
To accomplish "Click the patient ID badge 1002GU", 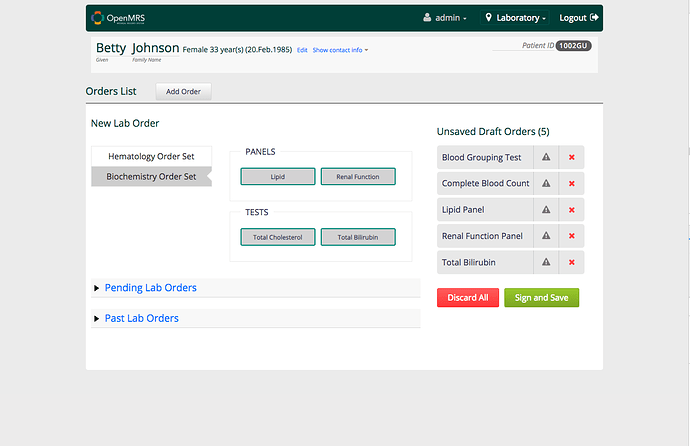I will pyautogui.click(x=573, y=46).
